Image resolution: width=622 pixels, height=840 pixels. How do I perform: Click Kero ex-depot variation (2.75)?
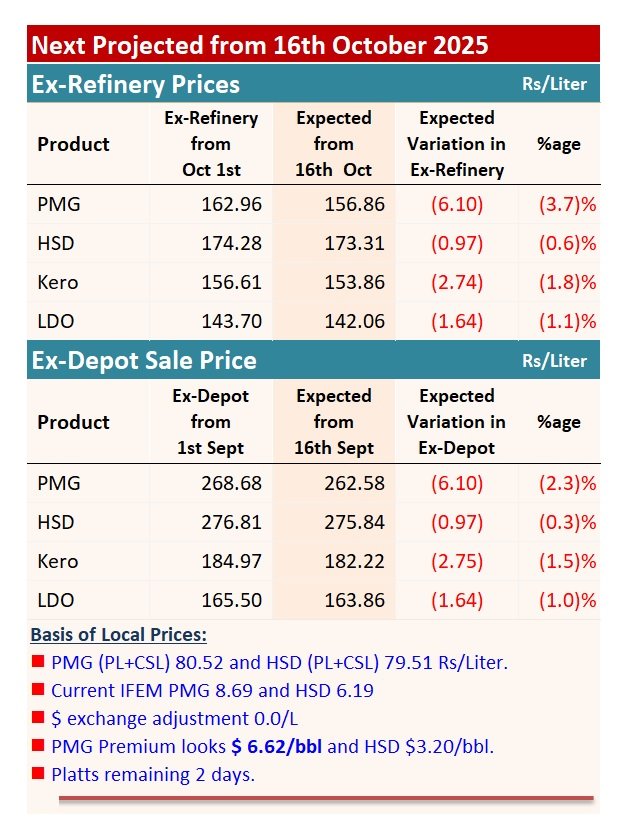click(x=457, y=561)
